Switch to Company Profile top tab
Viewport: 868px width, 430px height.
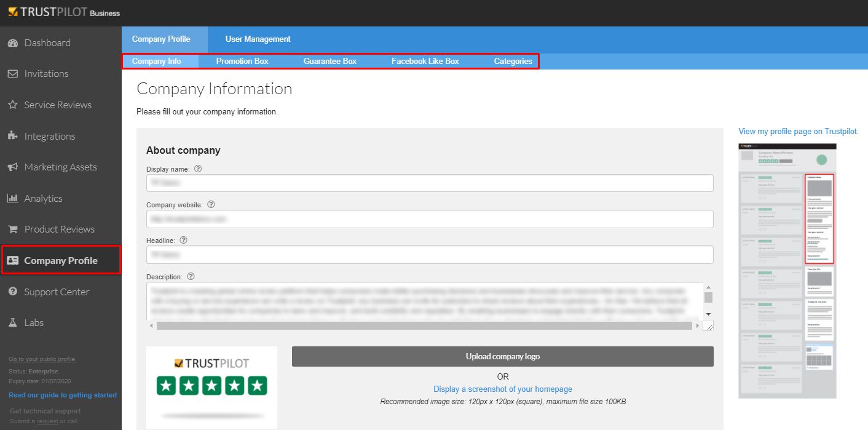coord(165,39)
